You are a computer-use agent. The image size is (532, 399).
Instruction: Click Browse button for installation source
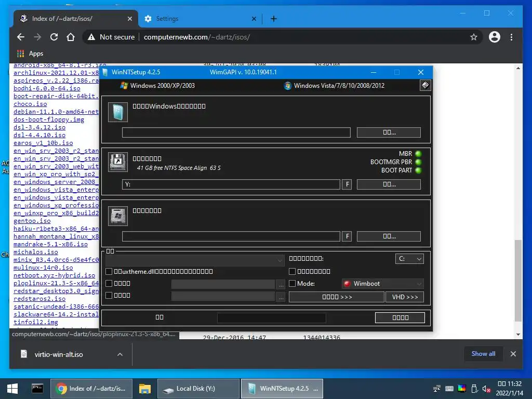click(389, 132)
